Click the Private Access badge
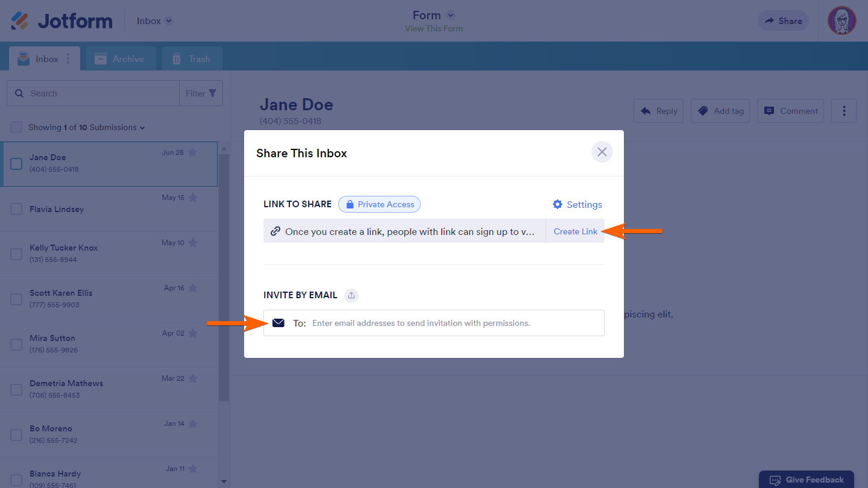Image resolution: width=868 pixels, height=488 pixels. [379, 204]
